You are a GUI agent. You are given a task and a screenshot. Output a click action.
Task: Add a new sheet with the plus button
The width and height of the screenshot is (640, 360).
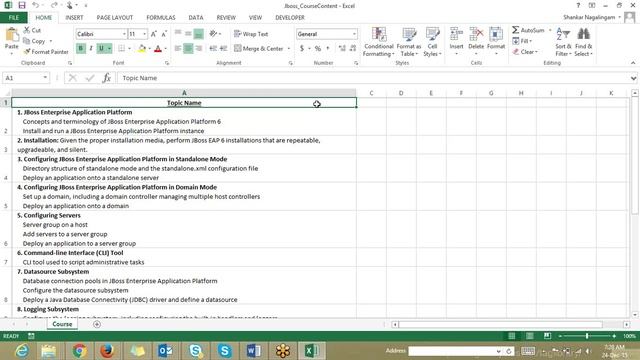click(97, 324)
